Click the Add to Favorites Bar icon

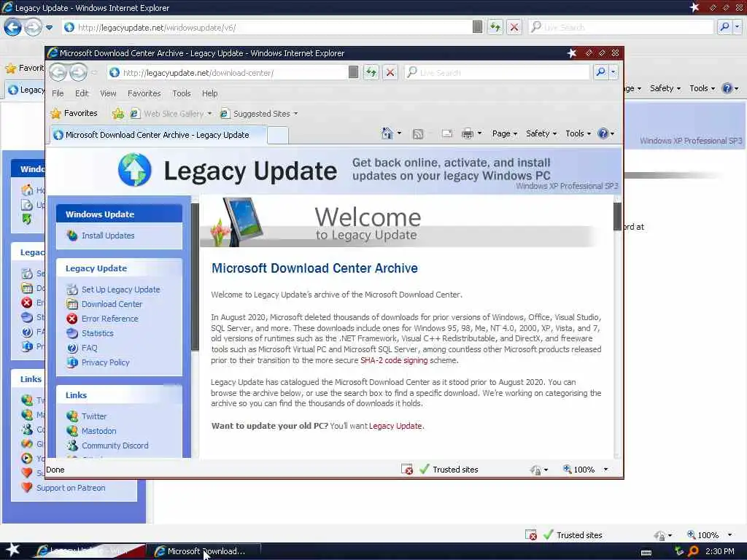pos(117,113)
